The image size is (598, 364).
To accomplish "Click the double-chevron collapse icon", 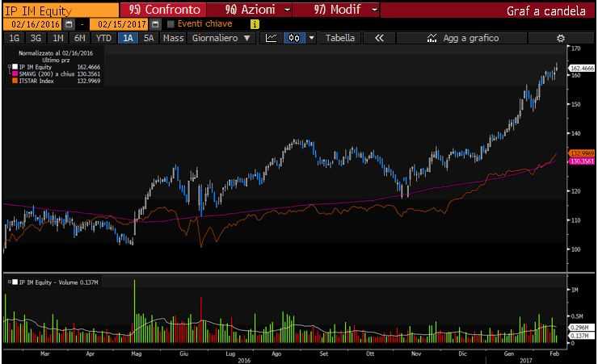I will pos(379,38).
